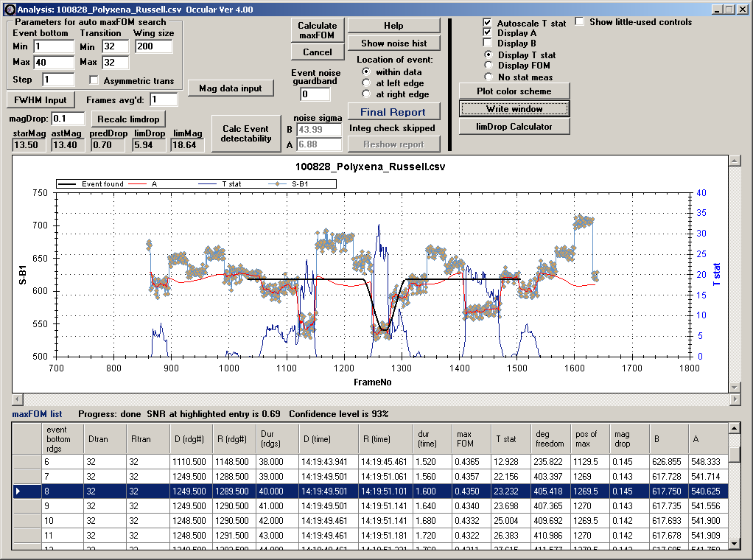
Task: Click the Mag data input button
Action: click(231, 88)
